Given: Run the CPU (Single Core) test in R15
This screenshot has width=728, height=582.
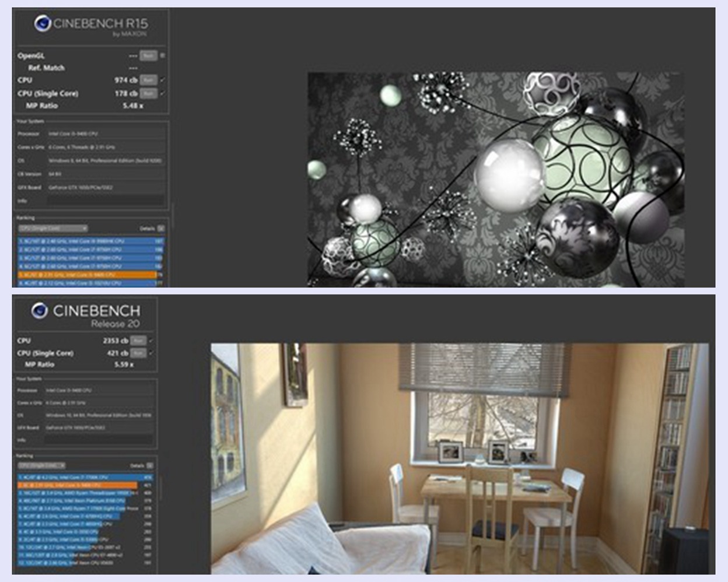Looking at the screenshot, I should tap(148, 93).
